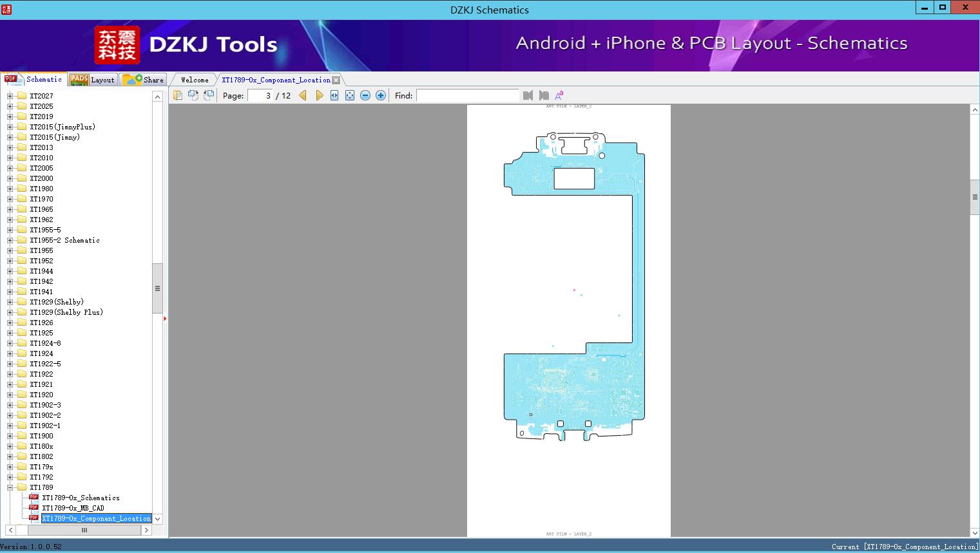
Task: Expand the XT2019 folder
Action: [x=10, y=117]
